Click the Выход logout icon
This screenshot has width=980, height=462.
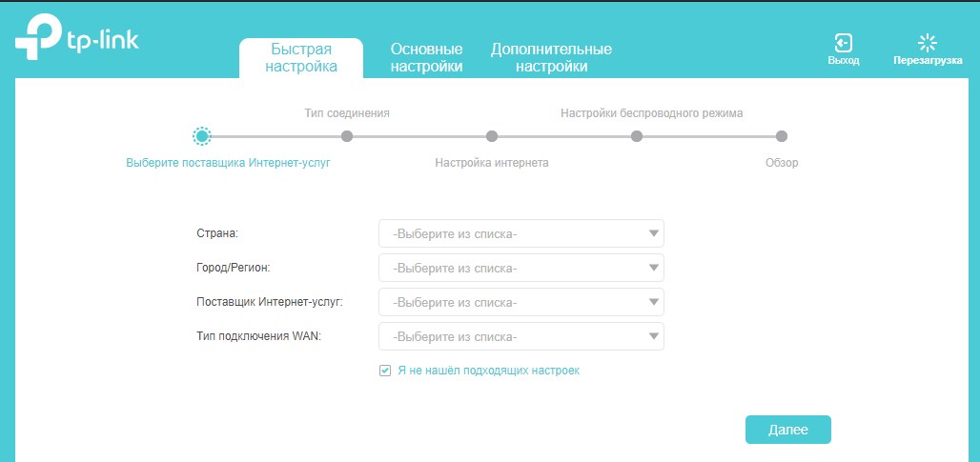click(x=843, y=43)
